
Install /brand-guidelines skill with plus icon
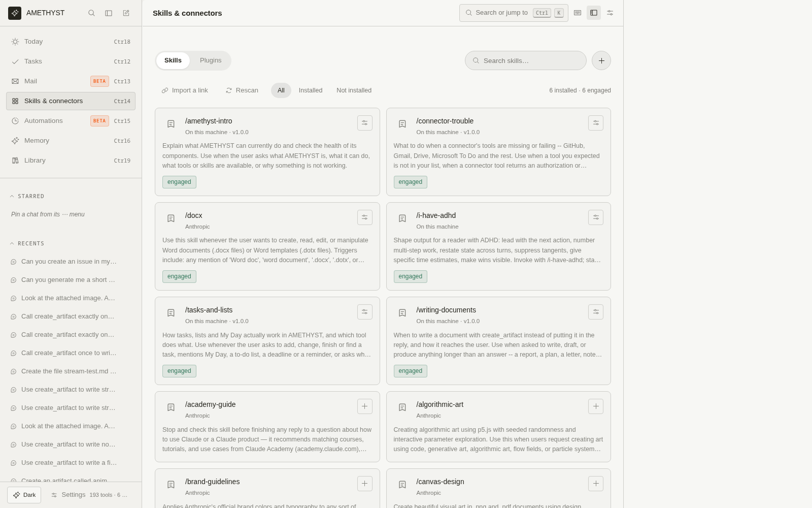[x=365, y=484]
